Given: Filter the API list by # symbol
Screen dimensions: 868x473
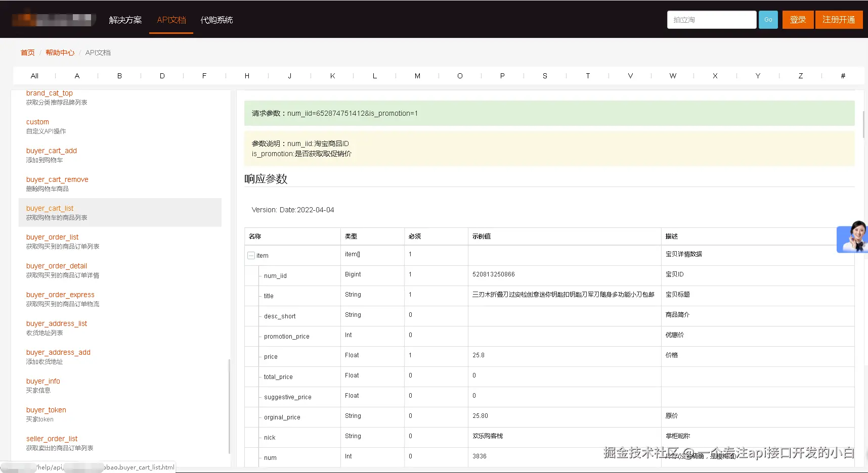Looking at the screenshot, I should pyautogui.click(x=843, y=76).
